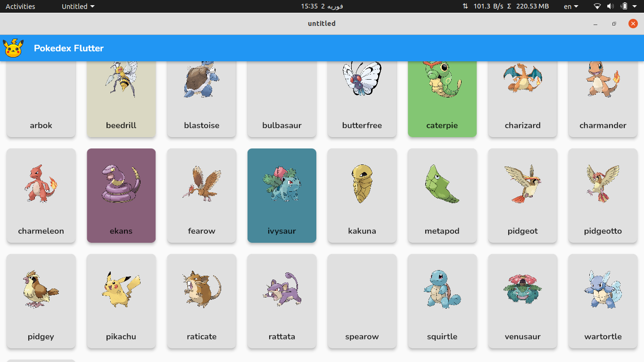Image resolution: width=644 pixels, height=362 pixels.
Task: Open the en keyboard layout menu
Action: click(571, 6)
